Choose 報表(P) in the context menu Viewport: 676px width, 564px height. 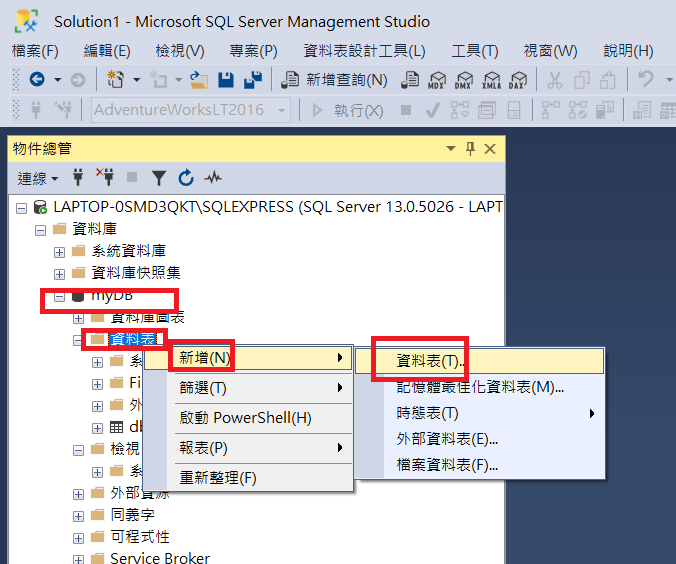pyautogui.click(x=249, y=448)
